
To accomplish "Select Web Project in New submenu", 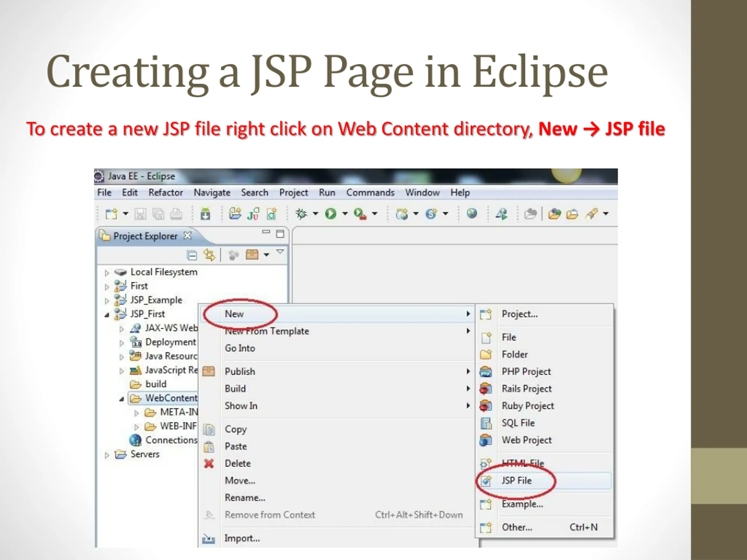I will click(545, 440).
